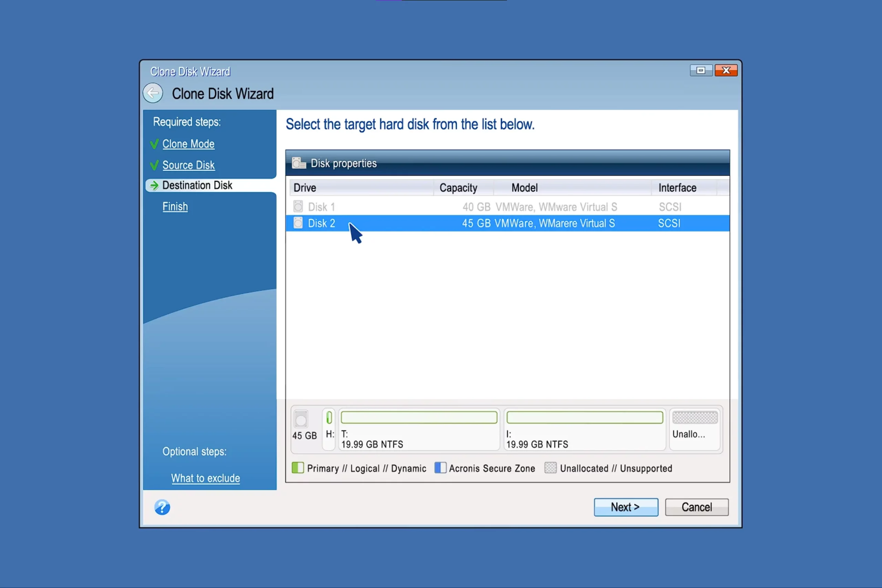Open help with the blue question mark icon
This screenshot has width=882, height=588.
click(x=162, y=507)
